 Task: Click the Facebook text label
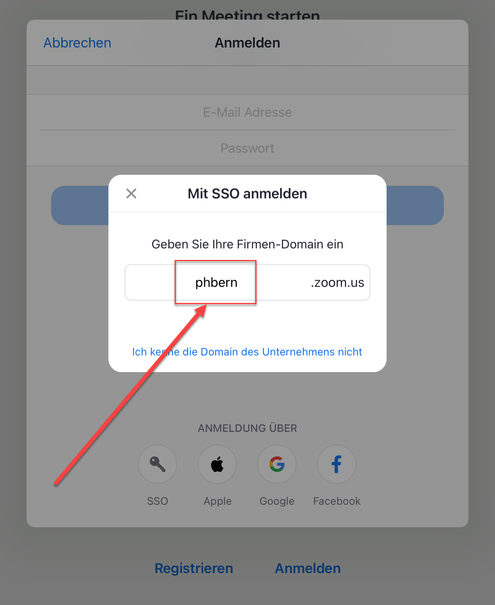(x=337, y=501)
